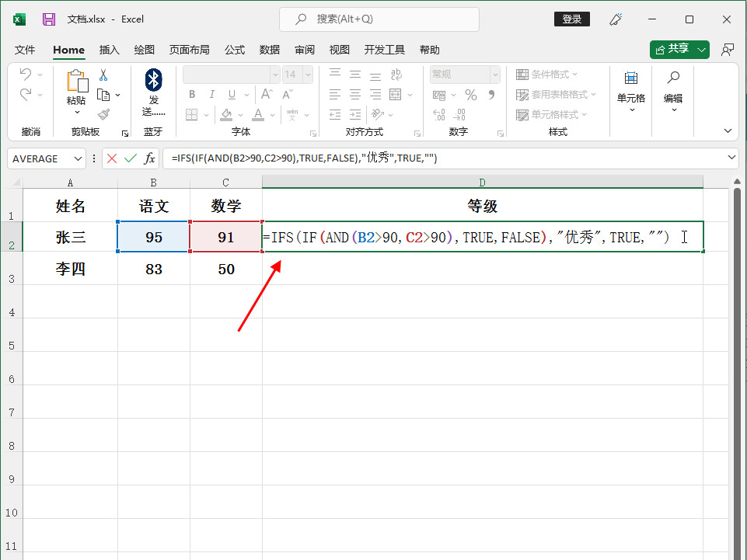Click the fill color bucket icon

tap(226, 115)
